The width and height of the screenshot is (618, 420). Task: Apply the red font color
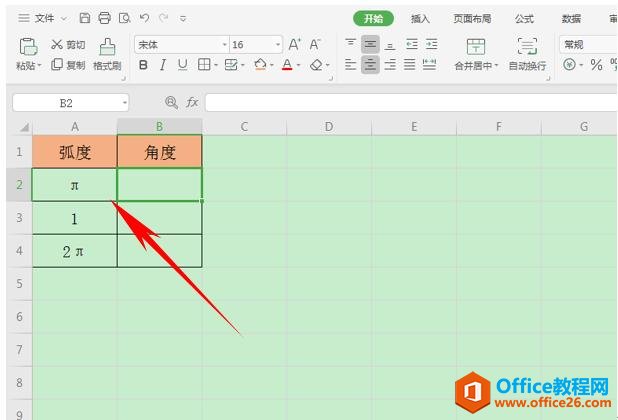pos(287,65)
